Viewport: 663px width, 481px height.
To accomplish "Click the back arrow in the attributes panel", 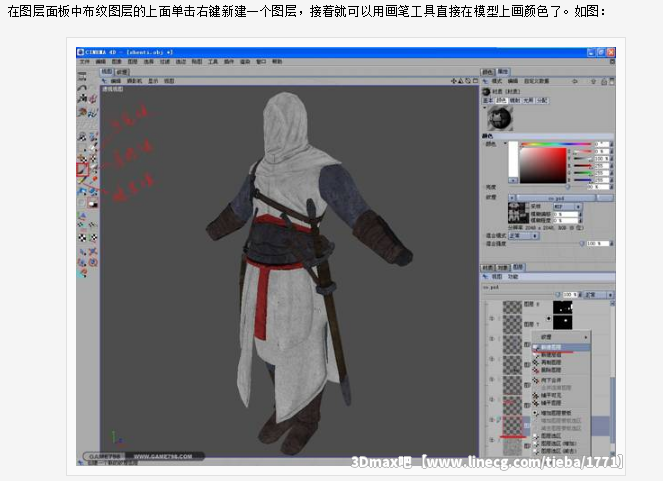I will [575, 81].
